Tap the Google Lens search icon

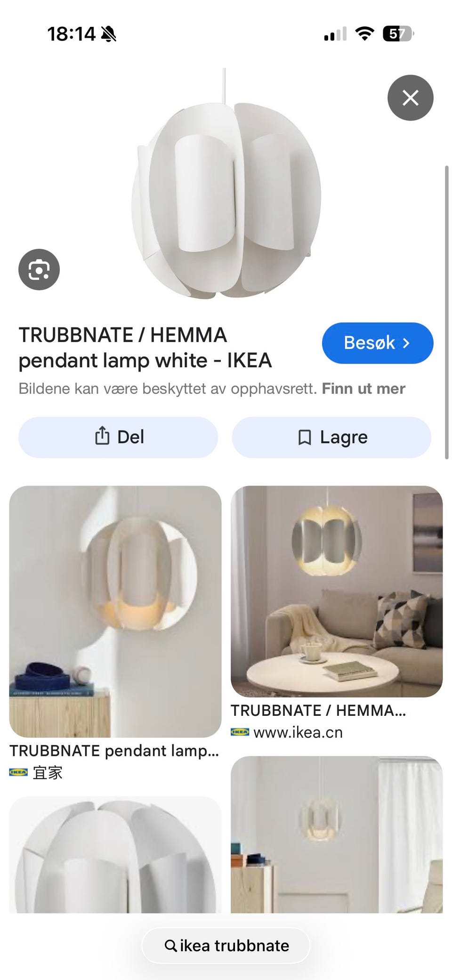tap(39, 269)
